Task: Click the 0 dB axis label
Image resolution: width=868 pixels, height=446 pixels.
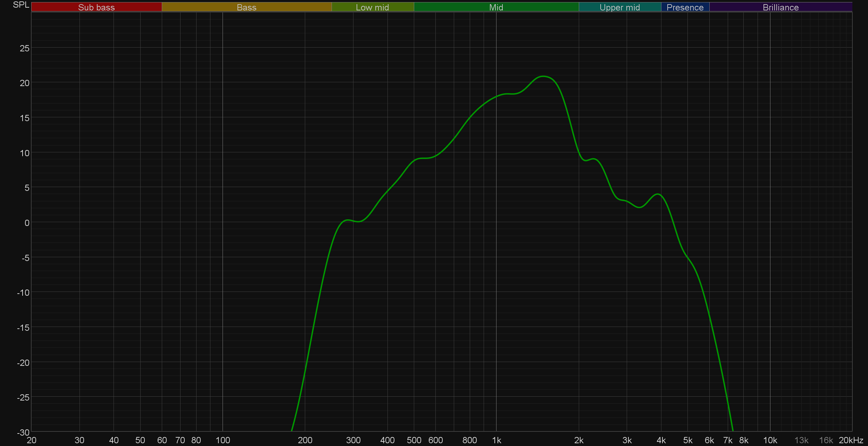Action: click(27, 223)
